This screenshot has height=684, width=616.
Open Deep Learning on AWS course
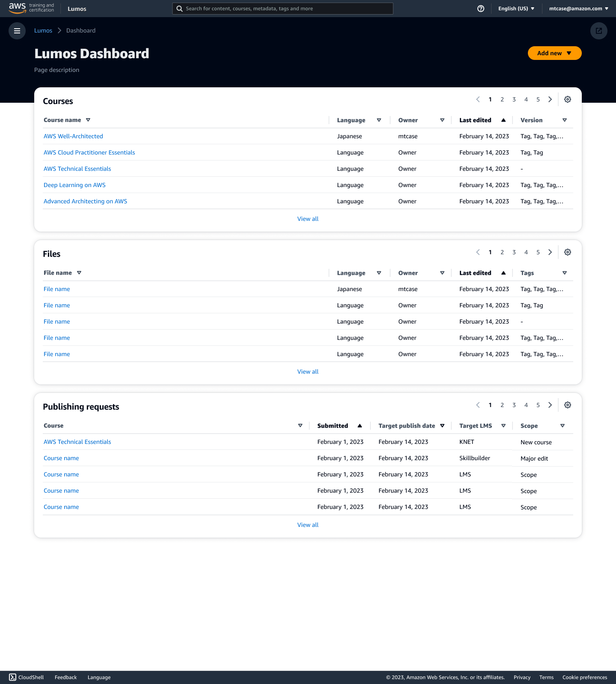point(74,185)
